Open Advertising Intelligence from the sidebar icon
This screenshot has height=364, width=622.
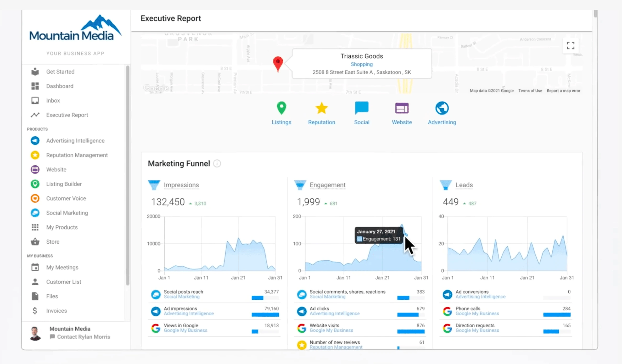tap(35, 141)
